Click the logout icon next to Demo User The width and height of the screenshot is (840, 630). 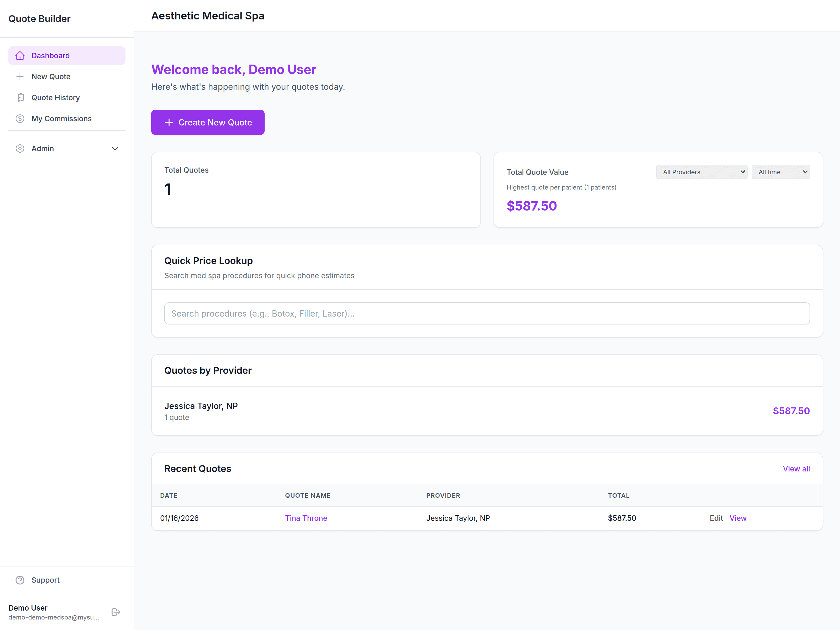click(116, 612)
